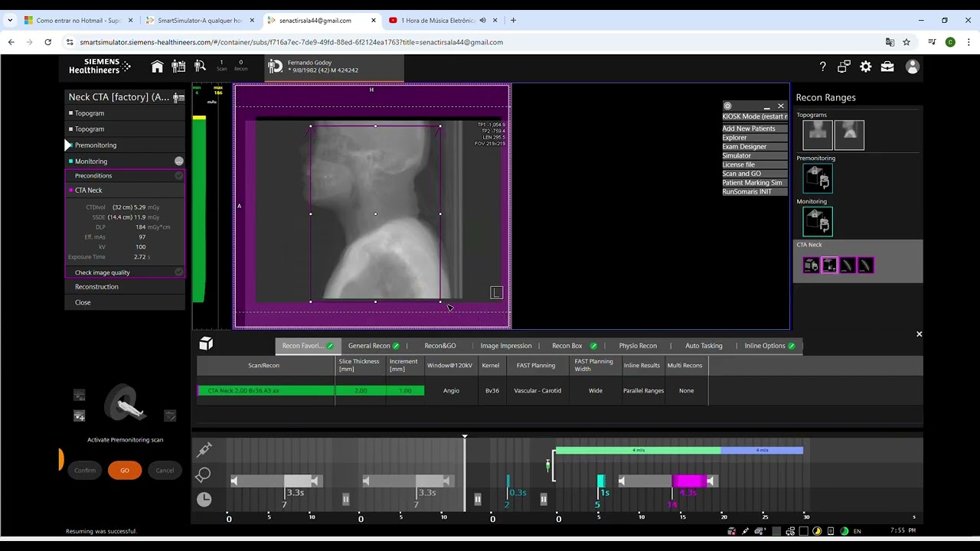Open the user profile avatar icon

pos(912,67)
